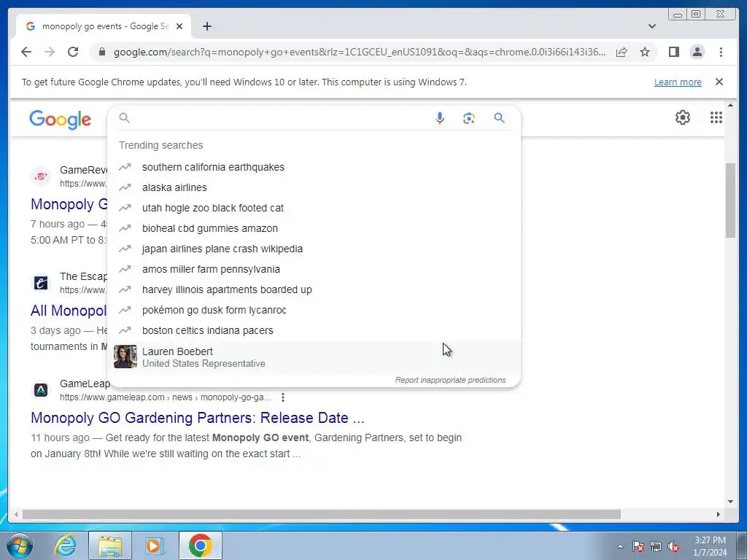The image size is (747, 560).
Task: Choose 'harvey illinois apartments boarded up' suggestion
Action: tap(314, 290)
